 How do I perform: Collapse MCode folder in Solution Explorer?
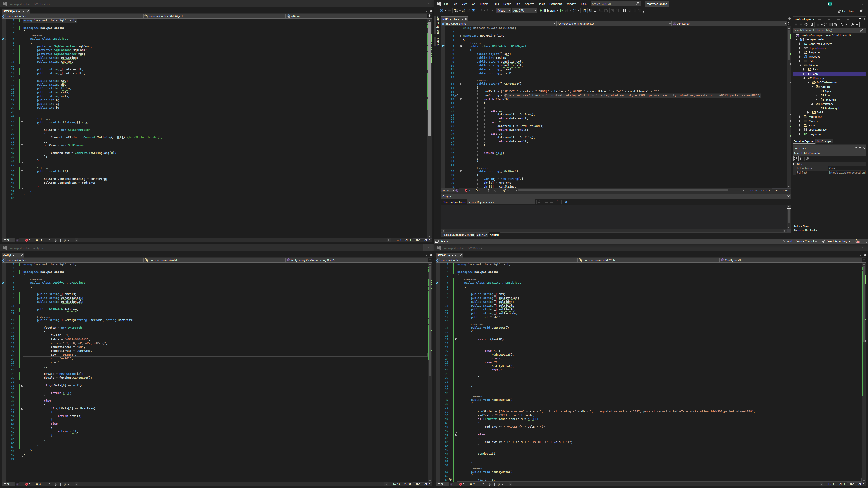[800, 65]
